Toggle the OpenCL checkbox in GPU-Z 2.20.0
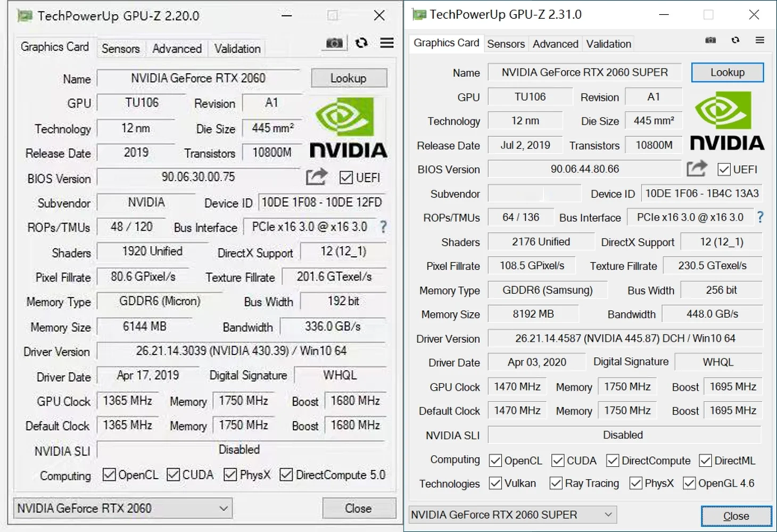The height and width of the screenshot is (532, 777). tap(109, 474)
